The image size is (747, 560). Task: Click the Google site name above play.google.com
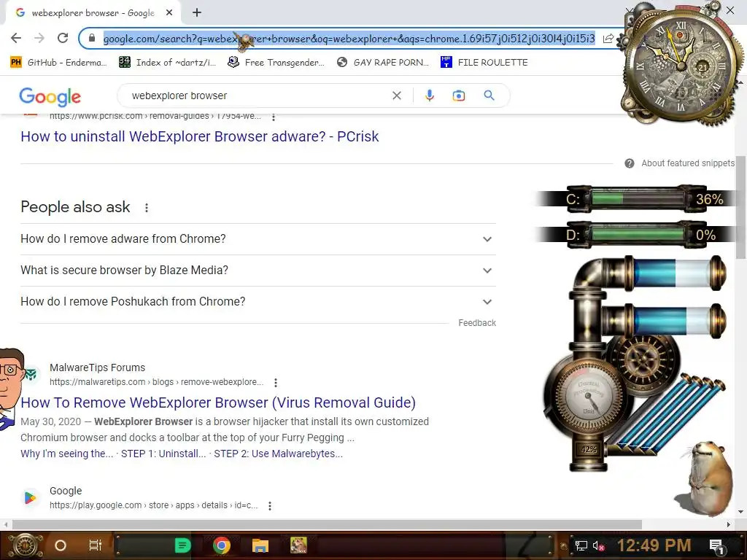click(x=66, y=491)
